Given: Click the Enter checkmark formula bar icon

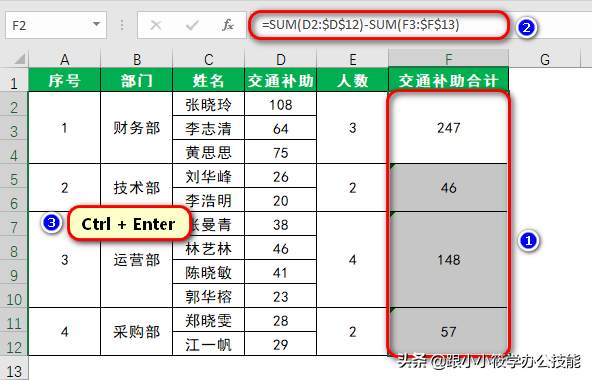Looking at the screenshot, I should (x=192, y=26).
